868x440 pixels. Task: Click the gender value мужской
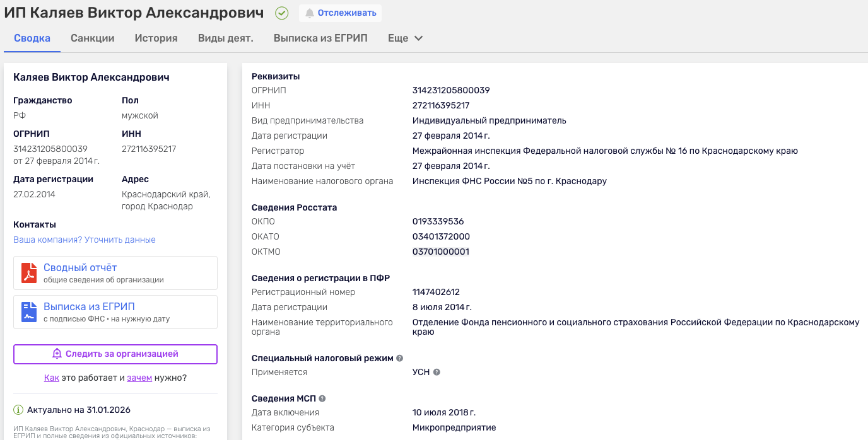tap(140, 115)
